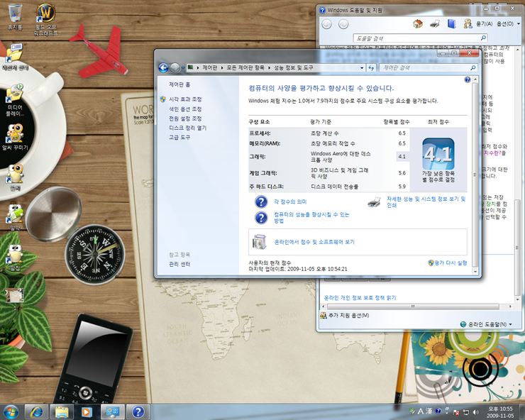Screen dimensions: 525x420
Task: Click 각 점수의 의미 link
Action: [x=290, y=201]
